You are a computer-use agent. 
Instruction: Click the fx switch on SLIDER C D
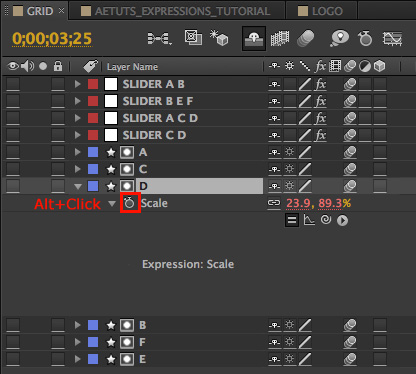coord(320,135)
